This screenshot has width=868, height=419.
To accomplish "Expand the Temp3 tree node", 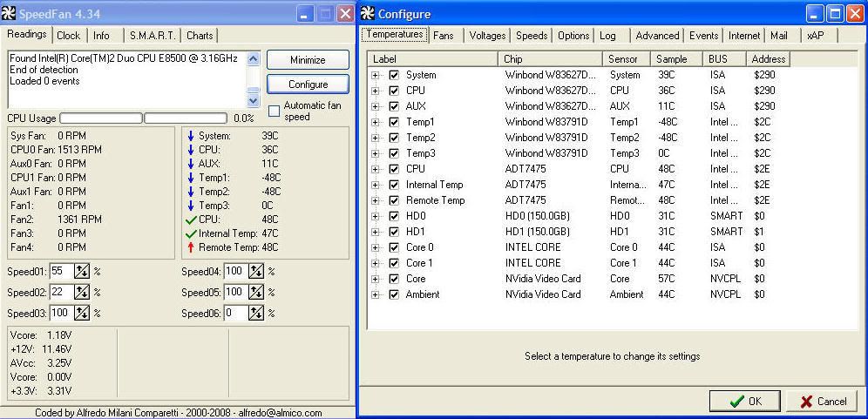I will (376, 153).
